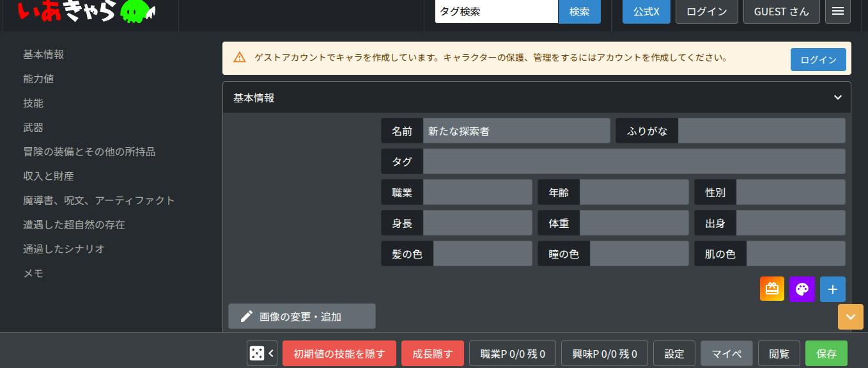This screenshot has width=868, height=368.
Task: Open the 設定 button in bottom bar
Action: (x=674, y=353)
